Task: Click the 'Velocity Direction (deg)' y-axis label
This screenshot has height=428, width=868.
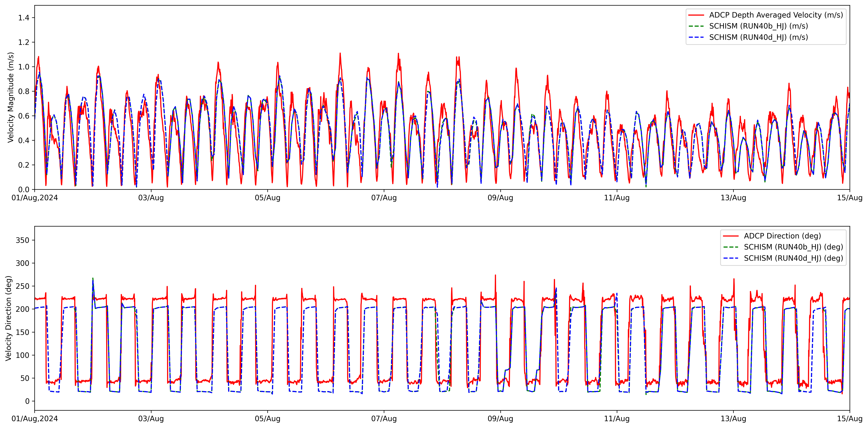Action: [x=8, y=318]
